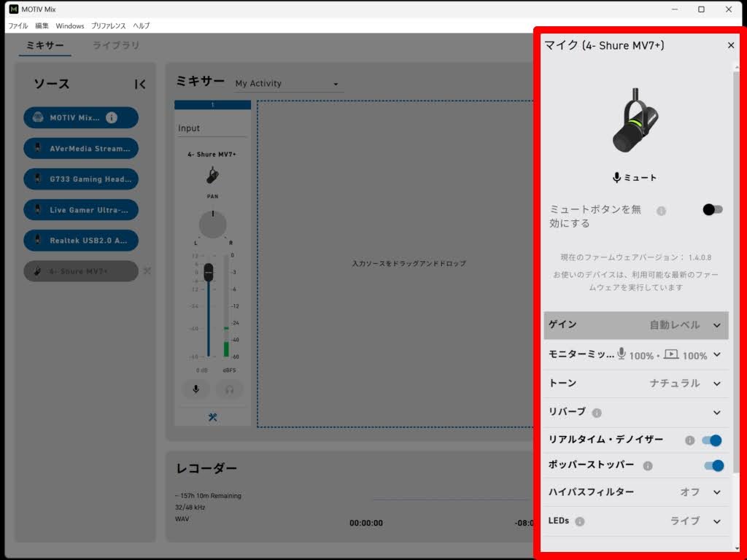747x560 pixels.
Task: Click the info icon on MOTIV Mix source
Action: tap(112, 117)
